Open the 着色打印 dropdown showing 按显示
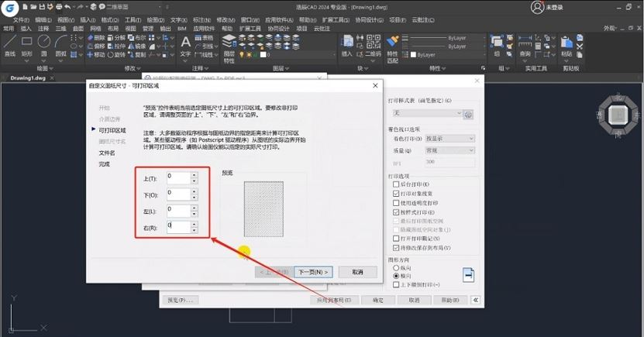The image size is (644, 337). tap(449, 139)
